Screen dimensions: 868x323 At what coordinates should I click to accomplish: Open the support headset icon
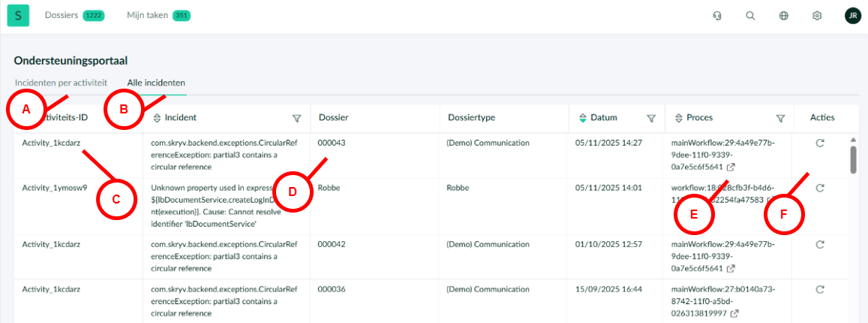716,16
